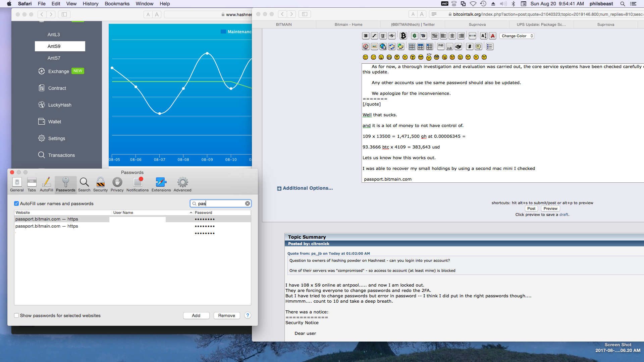Click the red font face icon
Viewport: 644px width, 362px height.
[x=492, y=36]
